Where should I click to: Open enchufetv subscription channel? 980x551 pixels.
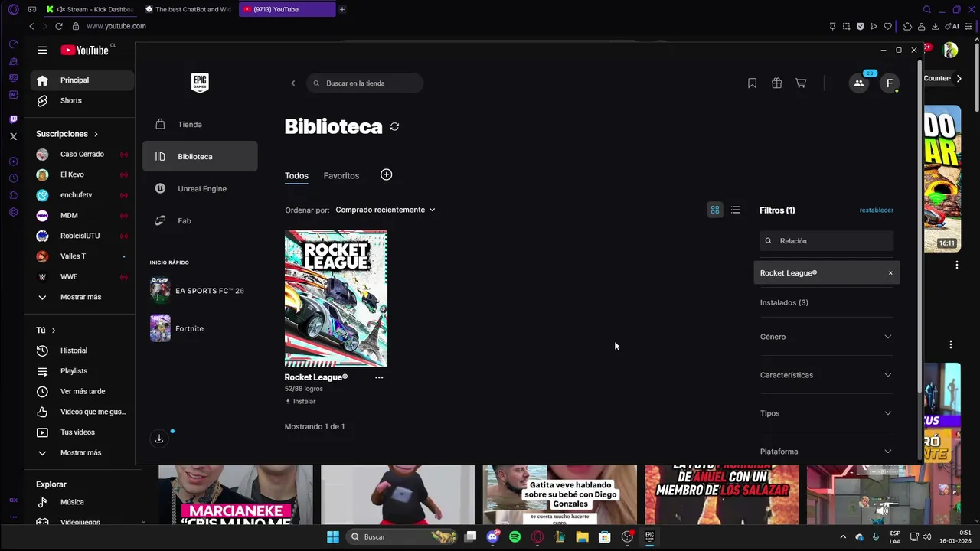(x=83, y=195)
